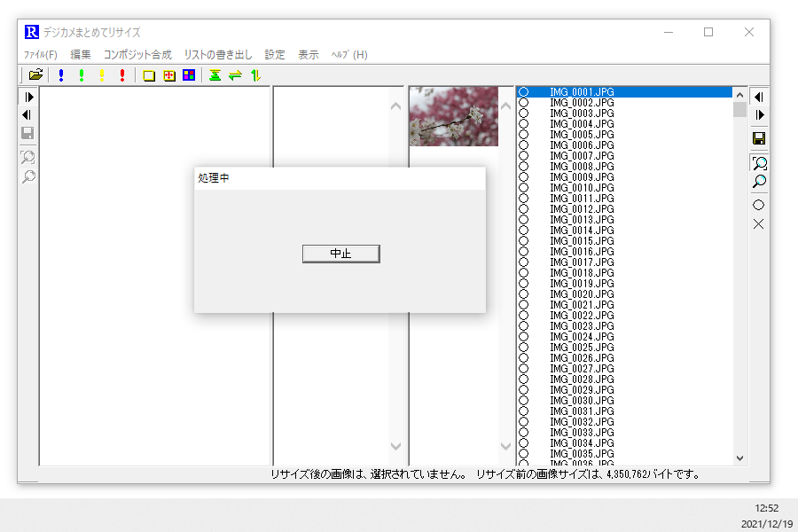The image size is (798, 532).
Task: Toggle the circle mark beside IMG_0030.JPG
Action: tap(523, 401)
